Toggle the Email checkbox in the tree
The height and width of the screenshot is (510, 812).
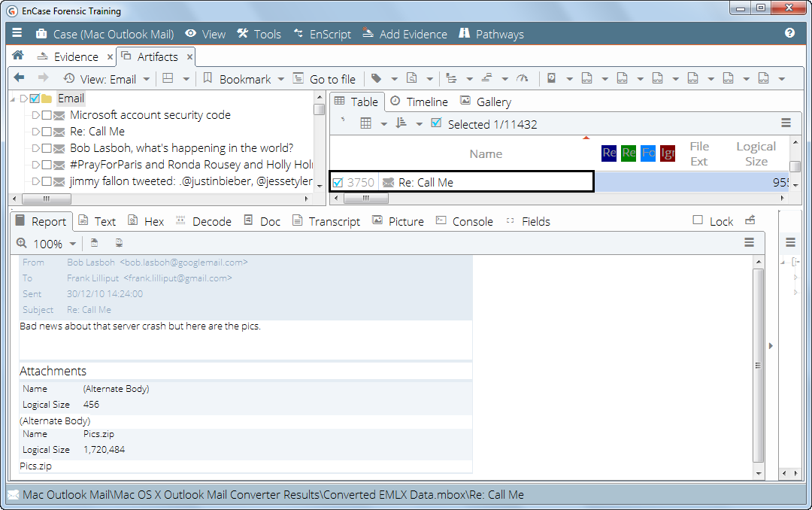pyautogui.click(x=34, y=98)
